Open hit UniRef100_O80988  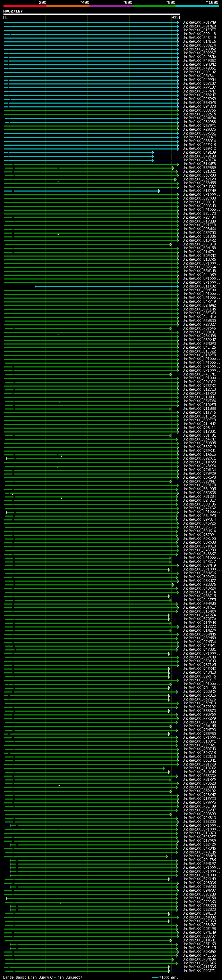click(x=199, y=122)
